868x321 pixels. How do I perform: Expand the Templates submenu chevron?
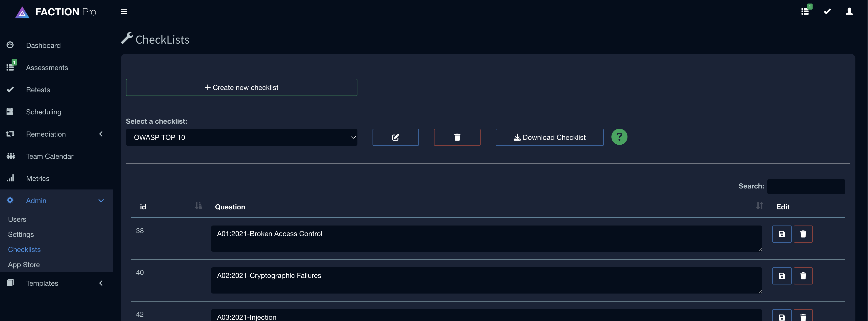coord(101,283)
